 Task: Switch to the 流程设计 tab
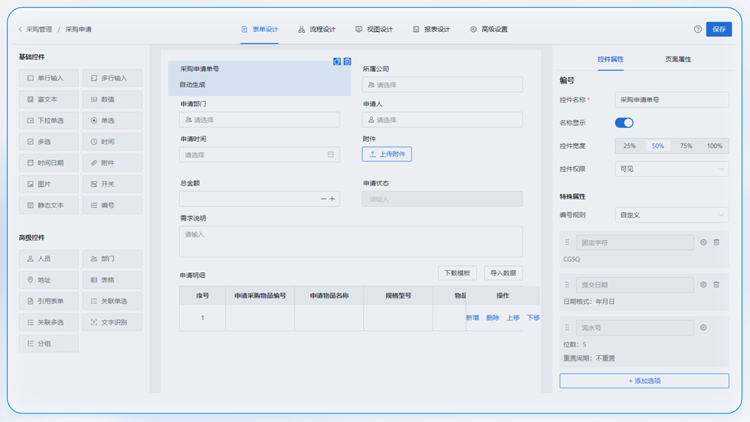point(317,29)
